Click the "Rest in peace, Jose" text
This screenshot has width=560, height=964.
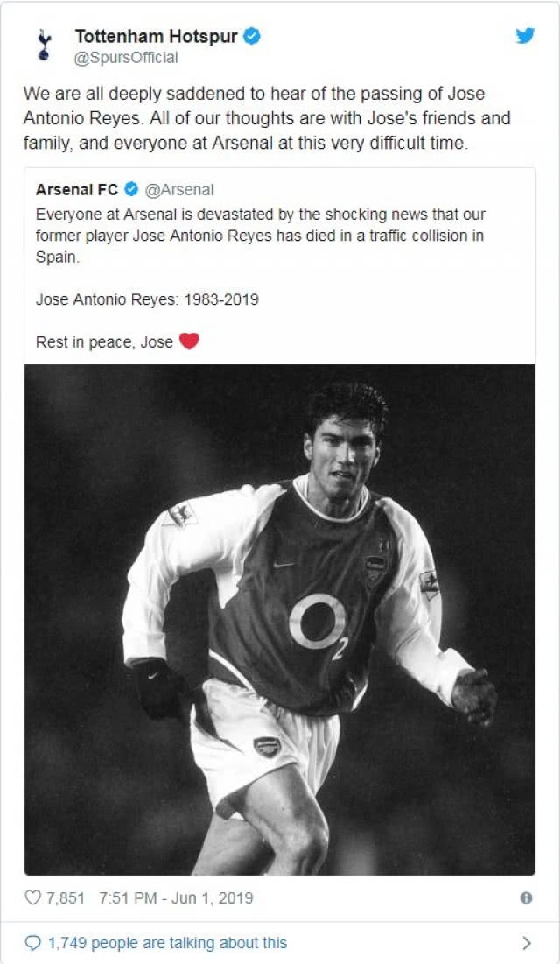pos(104,342)
